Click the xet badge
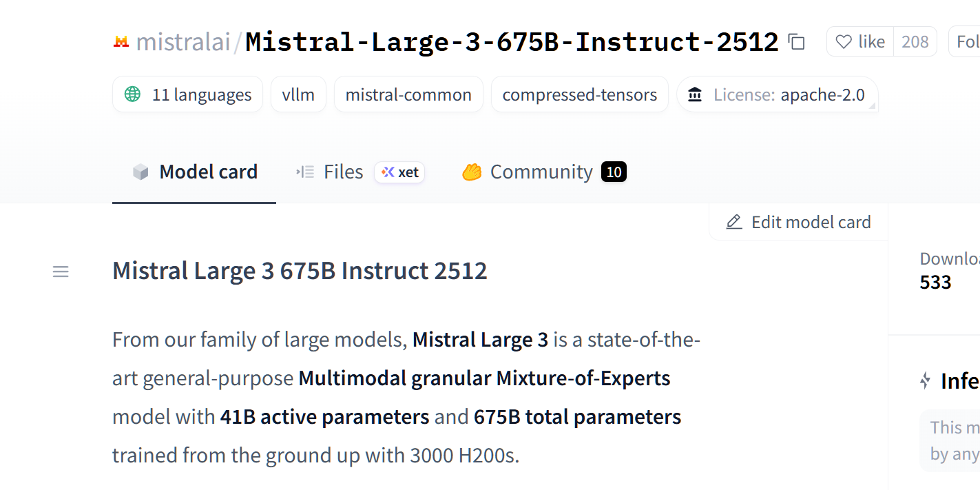This screenshot has width=980, height=490. tap(399, 172)
